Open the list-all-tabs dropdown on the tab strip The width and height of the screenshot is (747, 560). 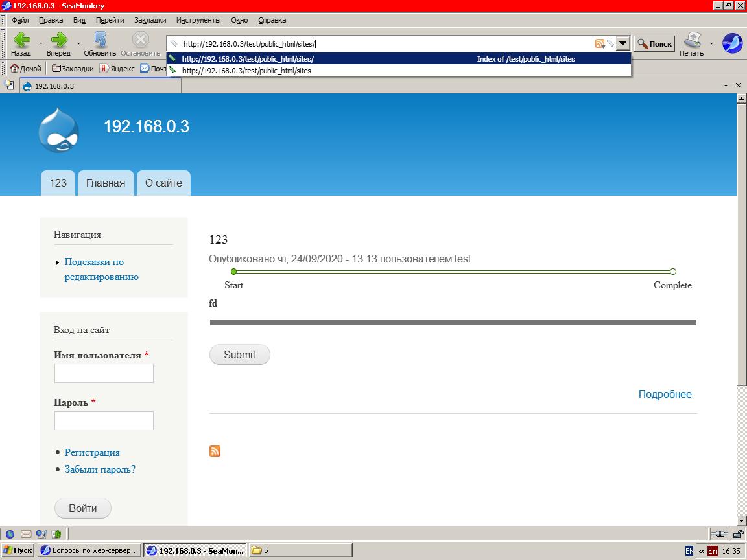(x=726, y=86)
